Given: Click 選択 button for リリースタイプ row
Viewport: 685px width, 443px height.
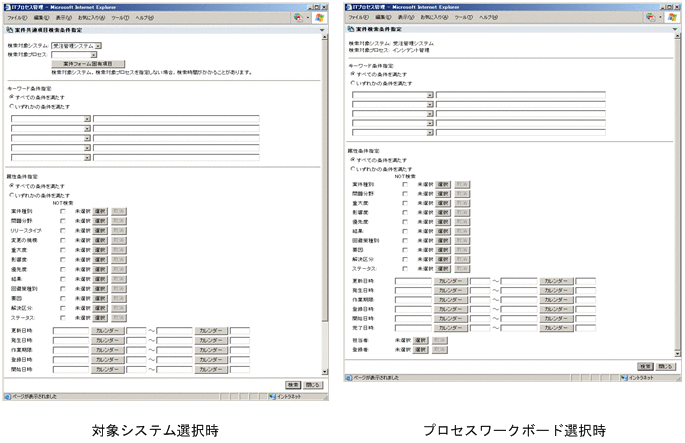Looking at the screenshot, I should (x=100, y=231).
